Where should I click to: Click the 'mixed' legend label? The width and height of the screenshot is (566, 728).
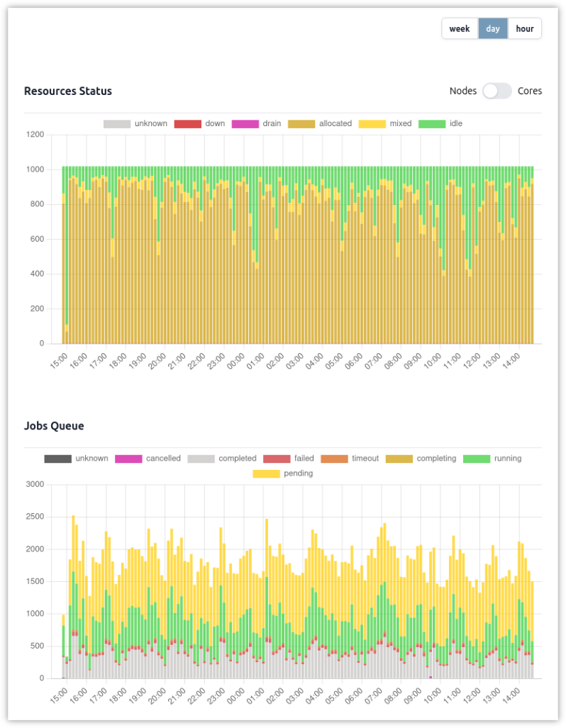(x=401, y=123)
